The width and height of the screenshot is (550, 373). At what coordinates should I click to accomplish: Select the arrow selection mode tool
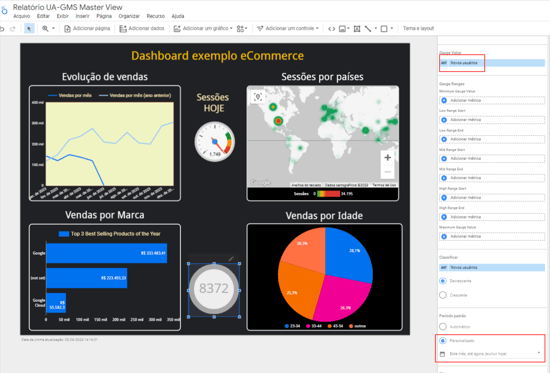[x=29, y=28]
